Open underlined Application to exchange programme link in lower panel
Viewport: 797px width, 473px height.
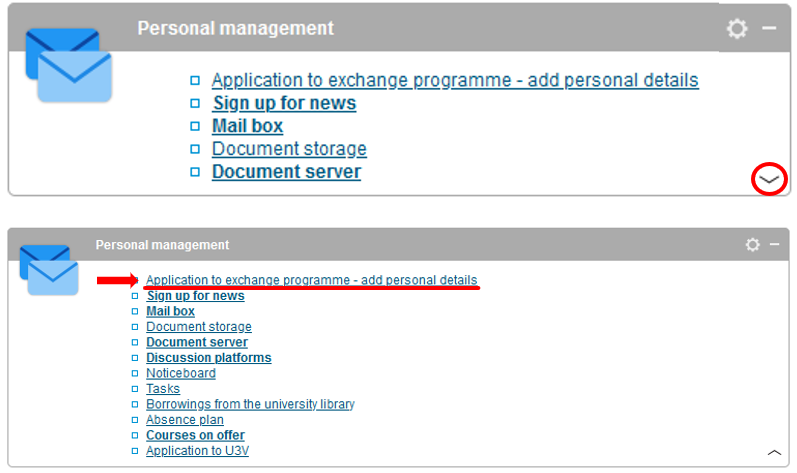click(x=311, y=280)
